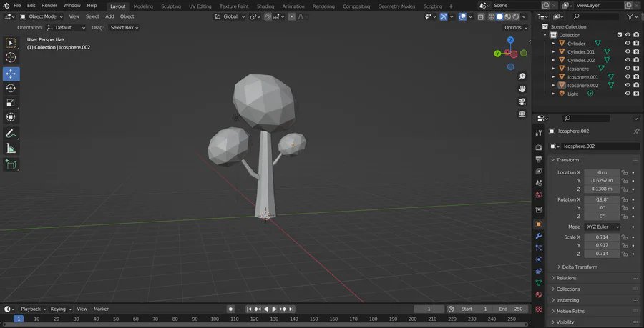Open the Material properties tab

click(x=539, y=295)
